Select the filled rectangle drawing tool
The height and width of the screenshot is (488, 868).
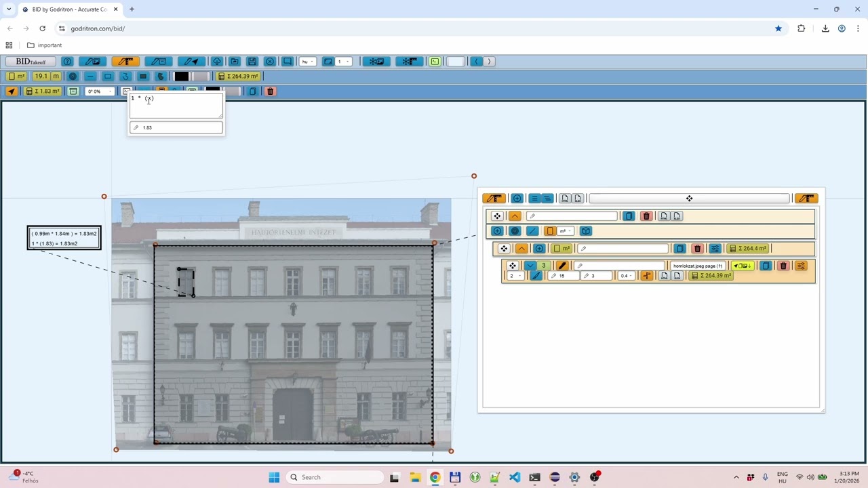click(143, 77)
